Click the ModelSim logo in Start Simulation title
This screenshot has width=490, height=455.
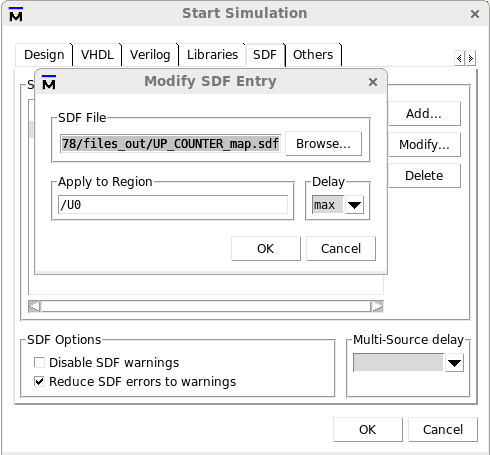click(x=16, y=14)
